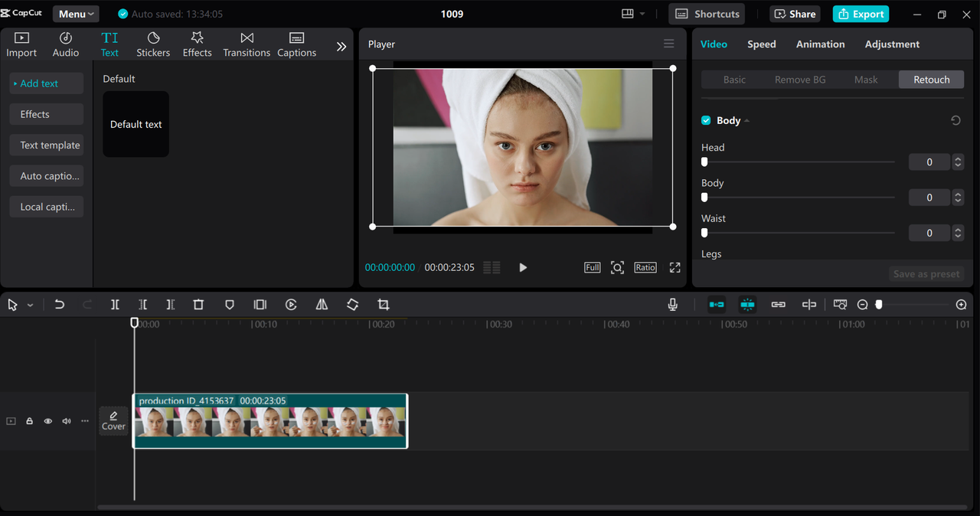
Task: Switch to the Adjustment tab
Action: pyautogui.click(x=892, y=44)
